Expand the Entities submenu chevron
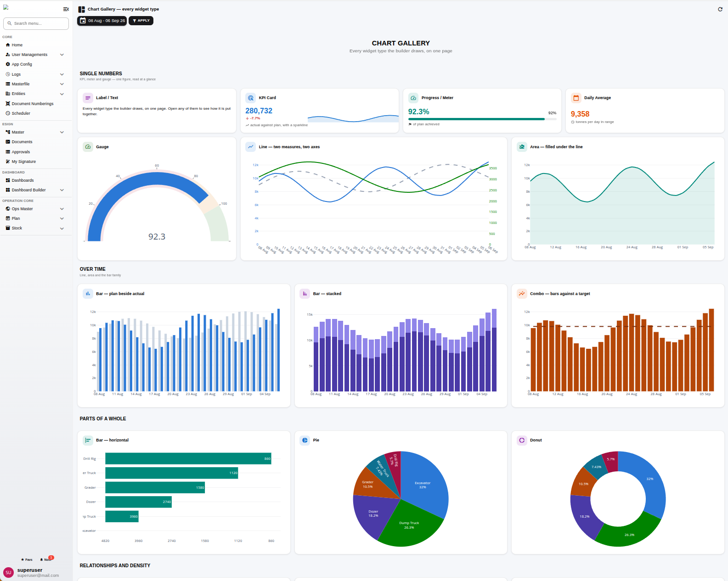728x581 pixels. coord(62,94)
